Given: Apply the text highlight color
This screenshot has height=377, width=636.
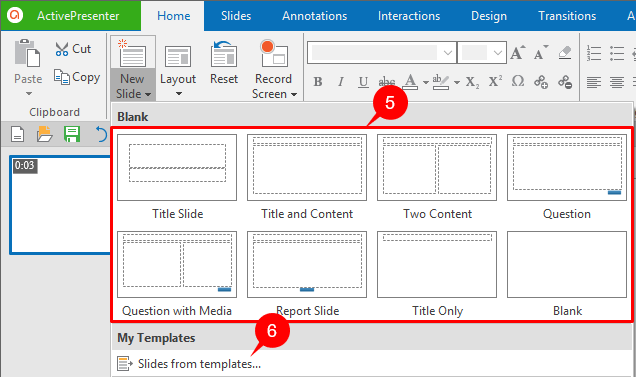Looking at the screenshot, I should click(x=441, y=82).
